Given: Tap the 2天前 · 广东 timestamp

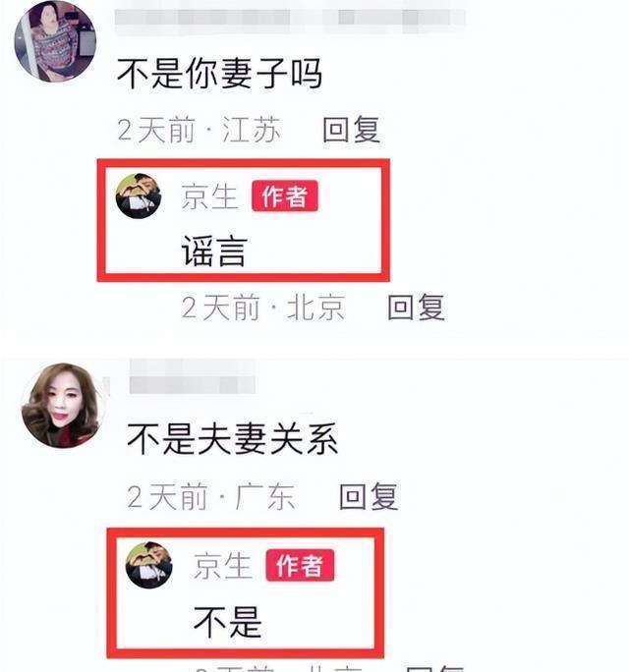Looking at the screenshot, I should pyautogui.click(x=211, y=496).
